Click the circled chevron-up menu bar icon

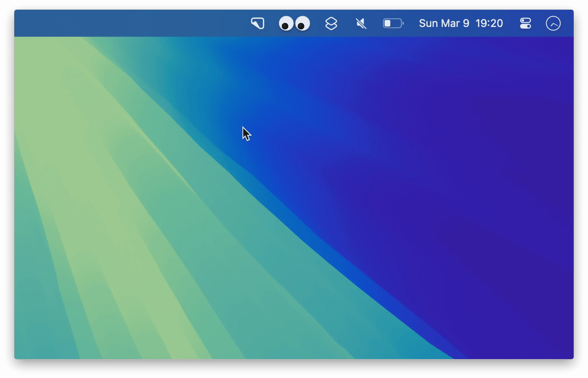pyautogui.click(x=553, y=24)
